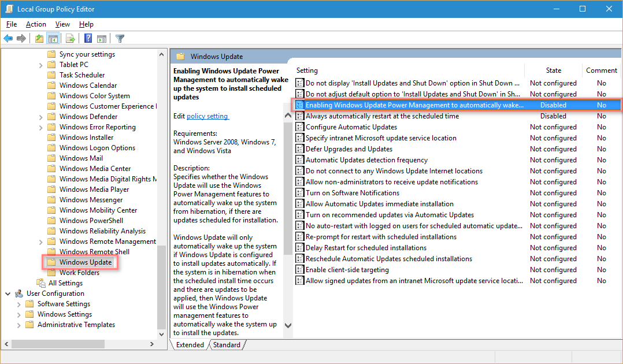
Task: Collapse the User Configuration tree node
Action: coord(8,294)
